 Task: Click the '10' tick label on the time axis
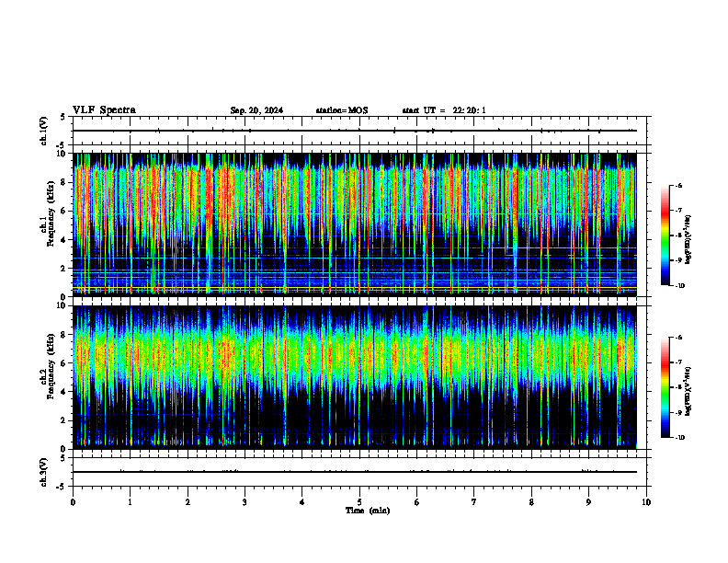pos(646,502)
